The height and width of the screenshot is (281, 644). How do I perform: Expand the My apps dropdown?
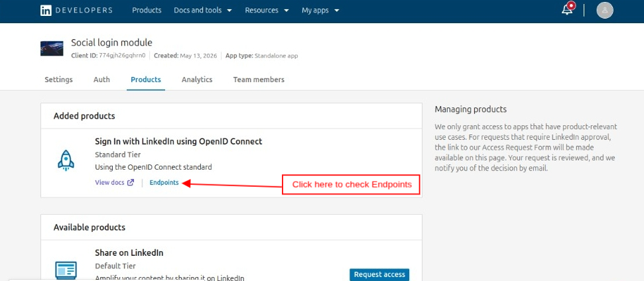pos(321,10)
